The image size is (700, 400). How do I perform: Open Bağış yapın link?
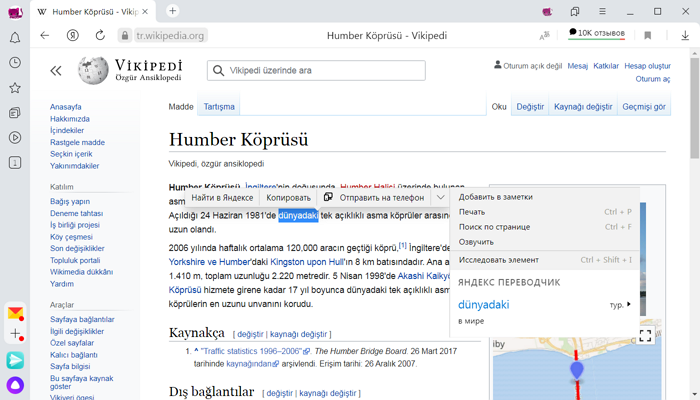pyautogui.click(x=70, y=202)
